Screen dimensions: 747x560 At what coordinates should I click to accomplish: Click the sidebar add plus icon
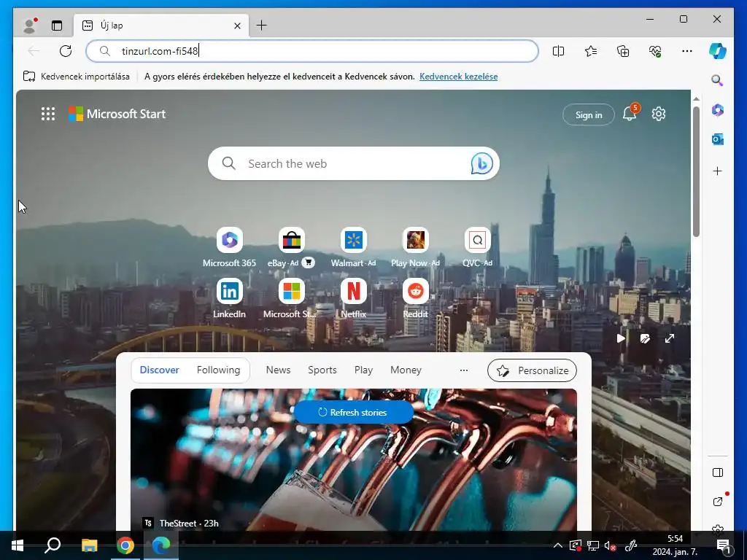[x=718, y=171]
